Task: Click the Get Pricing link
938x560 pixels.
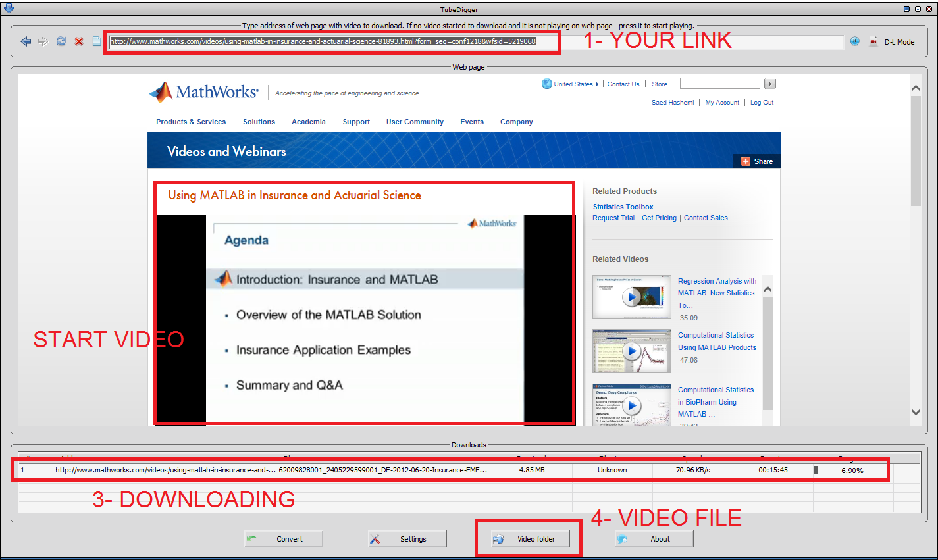Action: [659, 218]
